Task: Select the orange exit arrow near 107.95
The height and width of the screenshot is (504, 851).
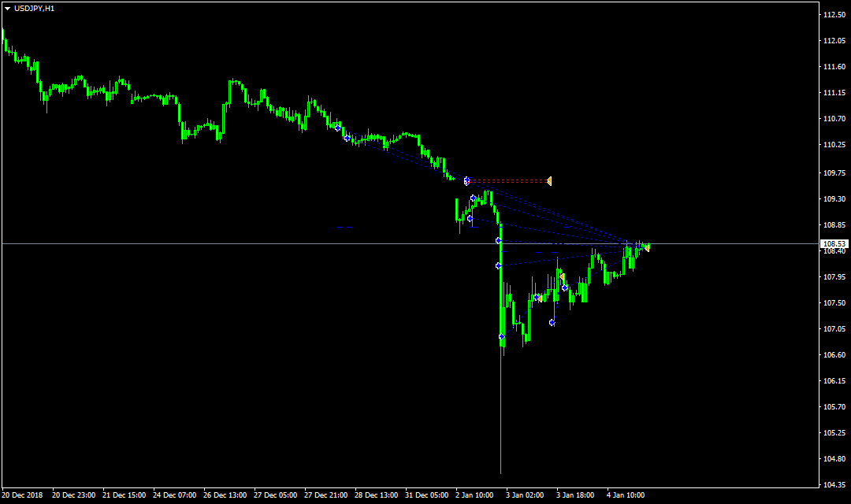Action: 563,277
